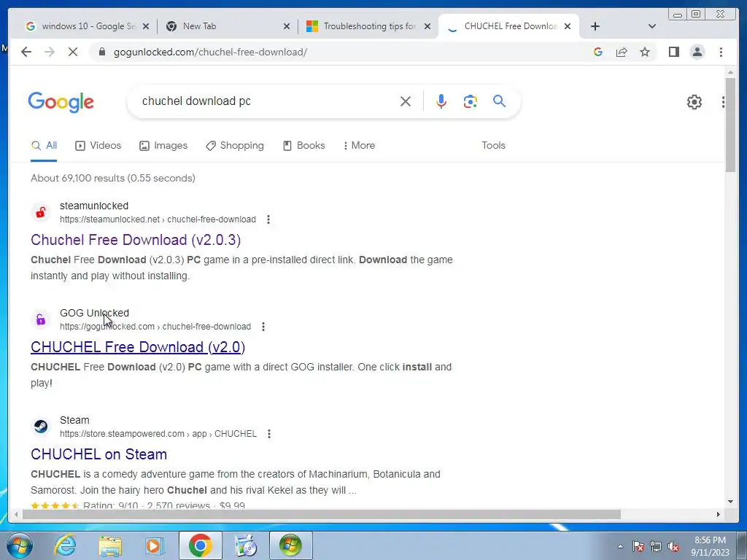Viewport: 747px width, 560px height.
Task: Search by image with Lens icon
Action: 471,101
